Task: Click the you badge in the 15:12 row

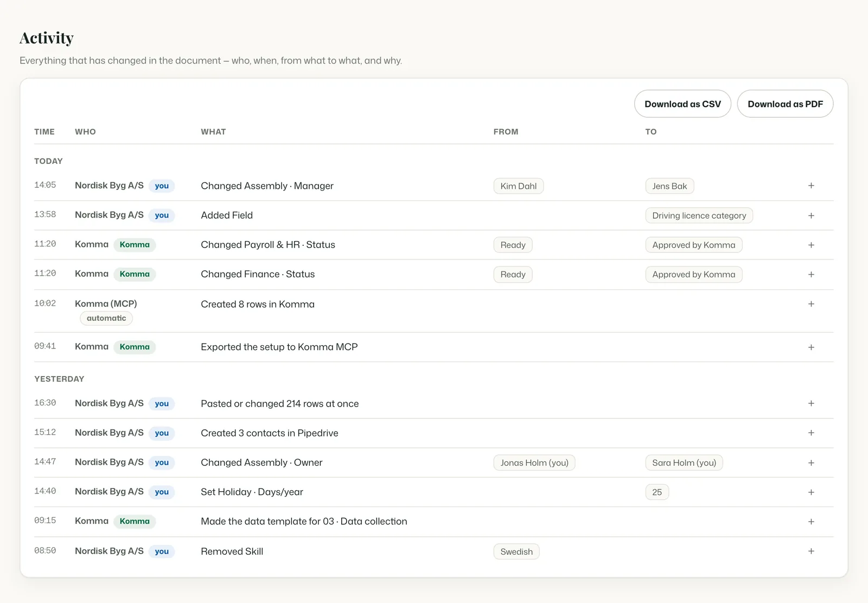Action: (162, 433)
